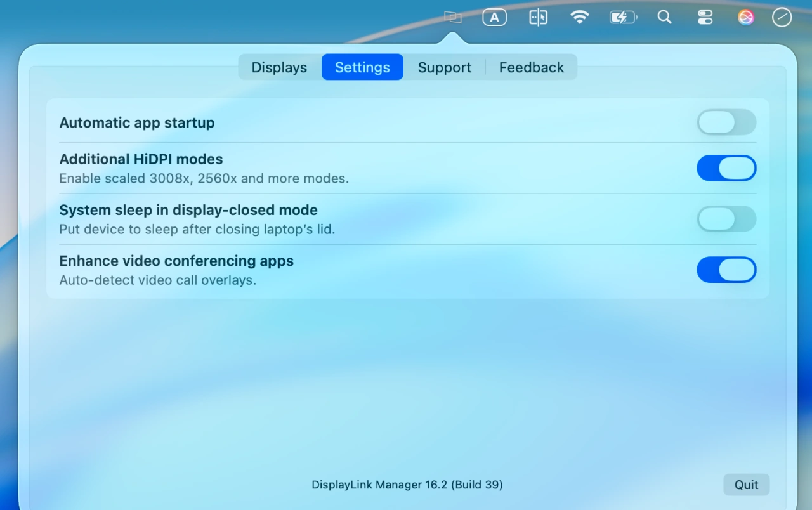
Task: Quit DisplayLink Manager
Action: click(x=746, y=485)
